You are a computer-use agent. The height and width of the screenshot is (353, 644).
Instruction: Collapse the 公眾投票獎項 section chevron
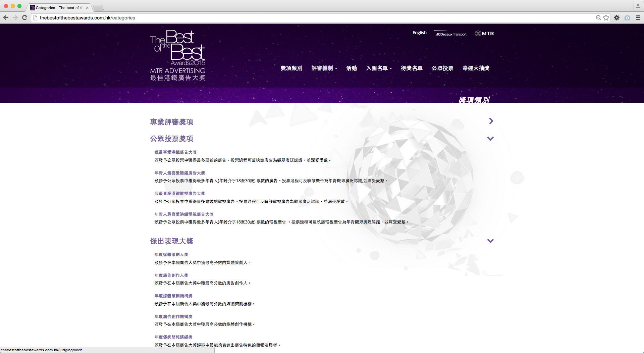[490, 139]
